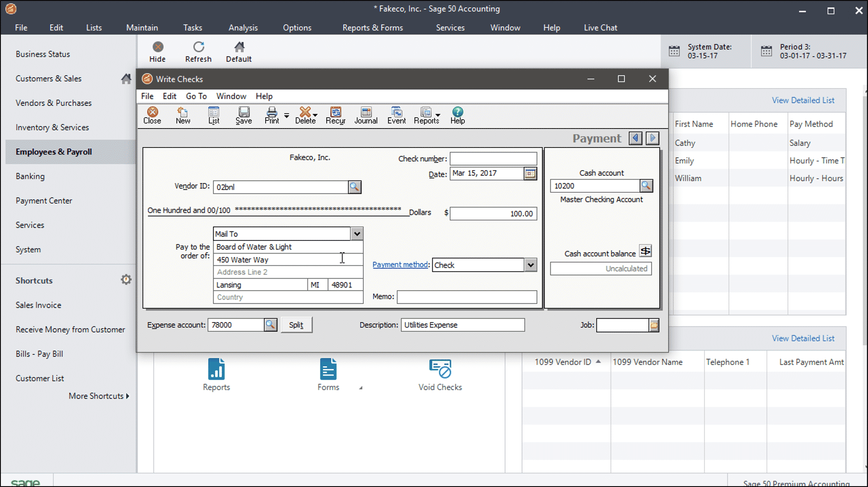Recalculate cash account balance icon

click(645, 251)
